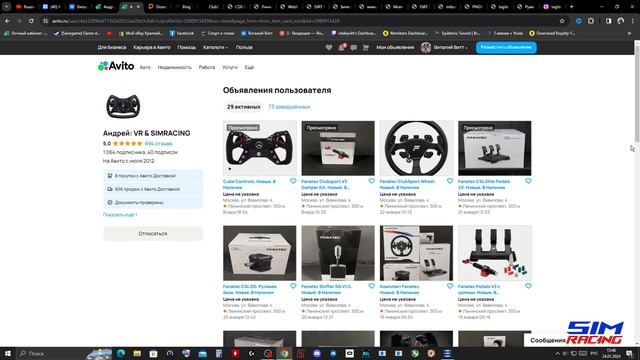
Task: Open the Epidemic Sound bookmark
Action: point(457,33)
